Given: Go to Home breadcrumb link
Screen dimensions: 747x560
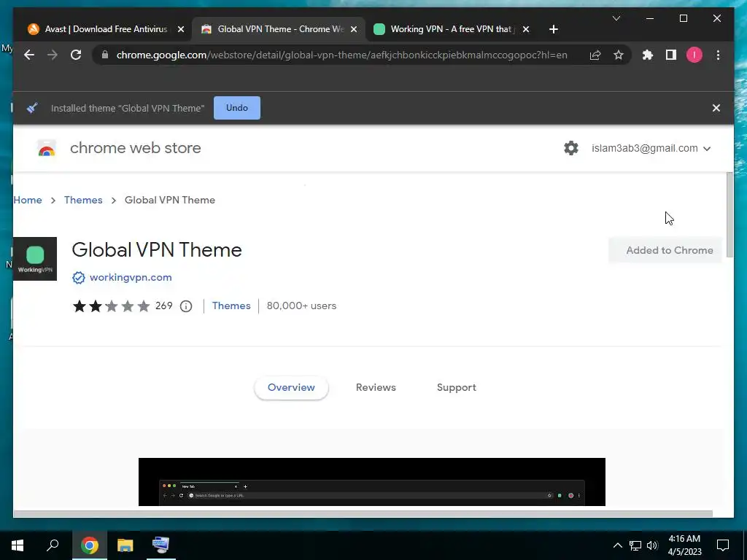Looking at the screenshot, I should tap(28, 200).
